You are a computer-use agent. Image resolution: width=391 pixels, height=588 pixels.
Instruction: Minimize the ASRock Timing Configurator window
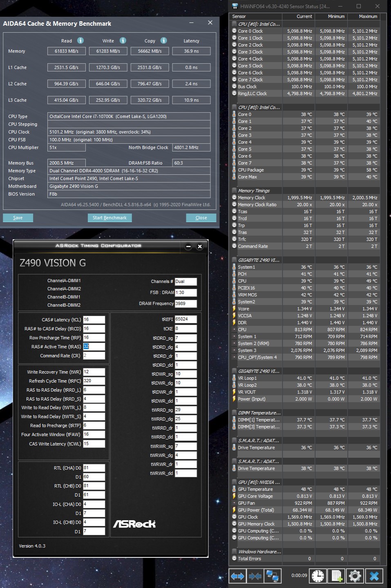pyautogui.click(x=188, y=246)
